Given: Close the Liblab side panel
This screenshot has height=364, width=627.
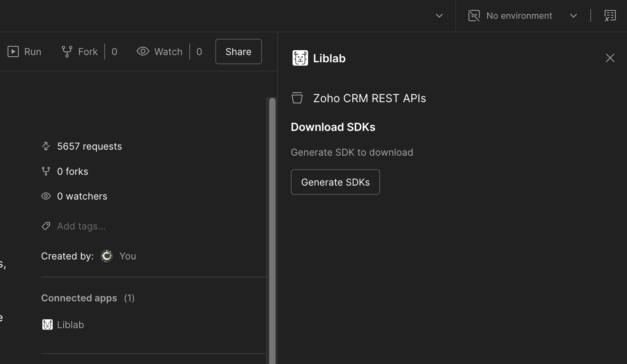Looking at the screenshot, I should coord(610,58).
